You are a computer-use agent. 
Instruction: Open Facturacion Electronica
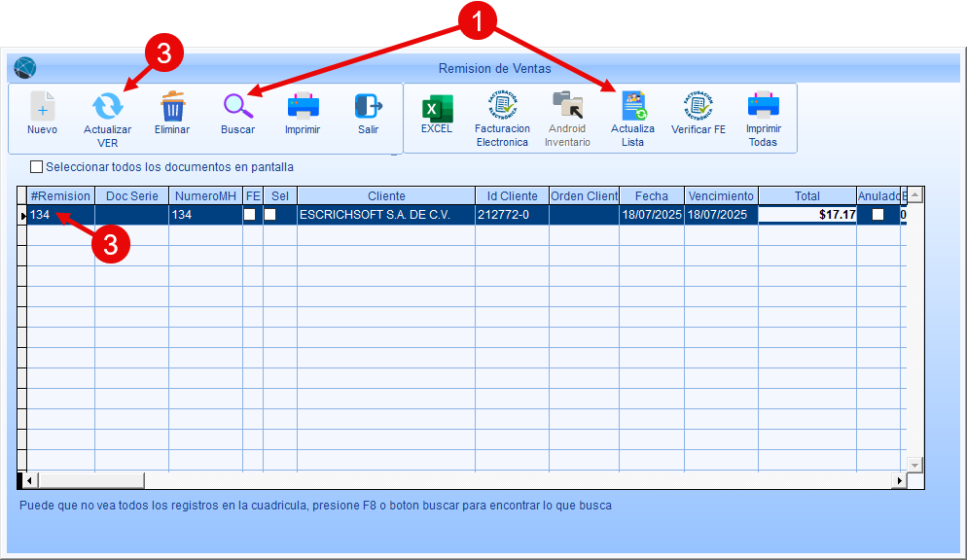(502, 106)
